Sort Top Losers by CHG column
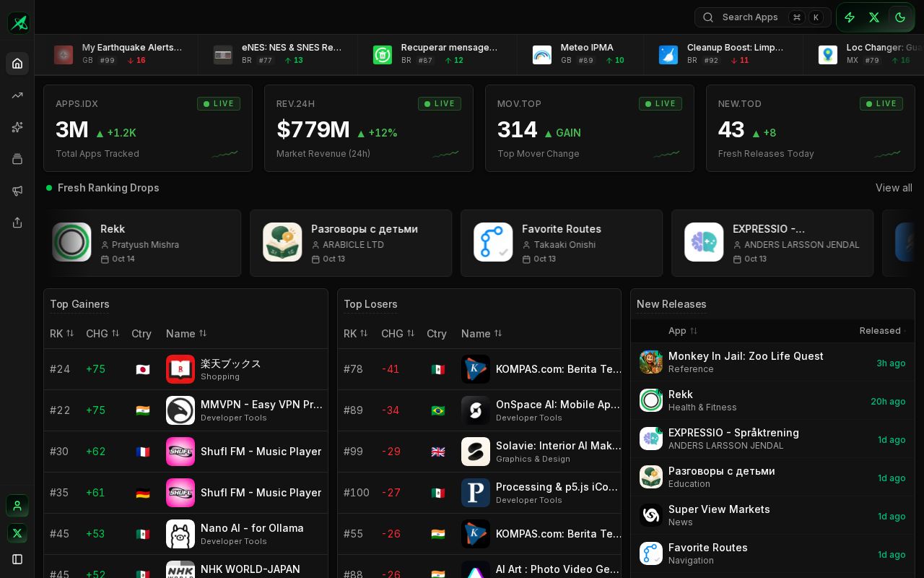924x578 pixels. (x=398, y=333)
